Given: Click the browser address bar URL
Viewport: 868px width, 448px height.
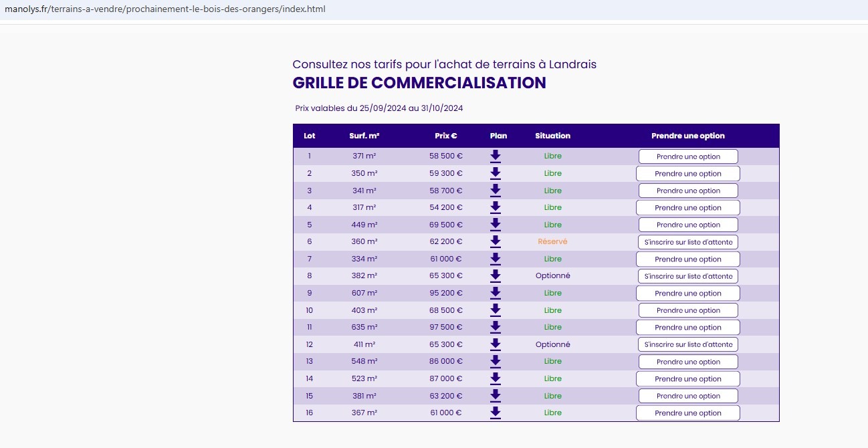Looking at the screenshot, I should pyautogui.click(x=165, y=9).
